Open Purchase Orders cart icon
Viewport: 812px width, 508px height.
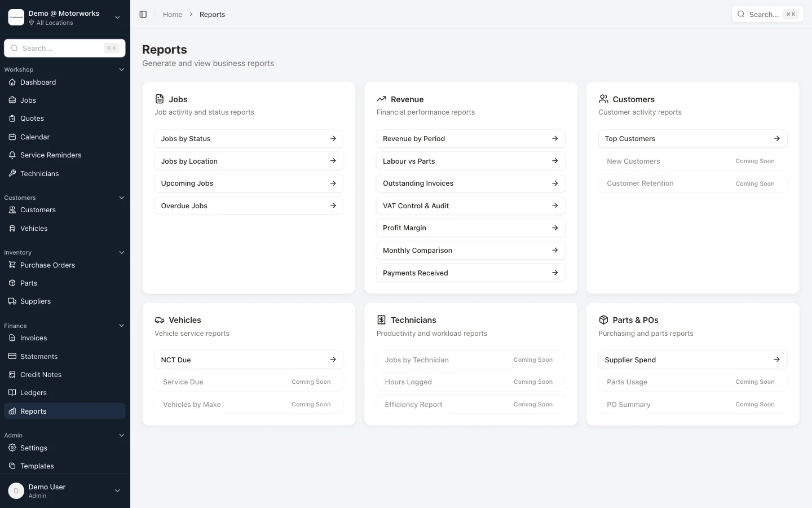click(x=12, y=265)
